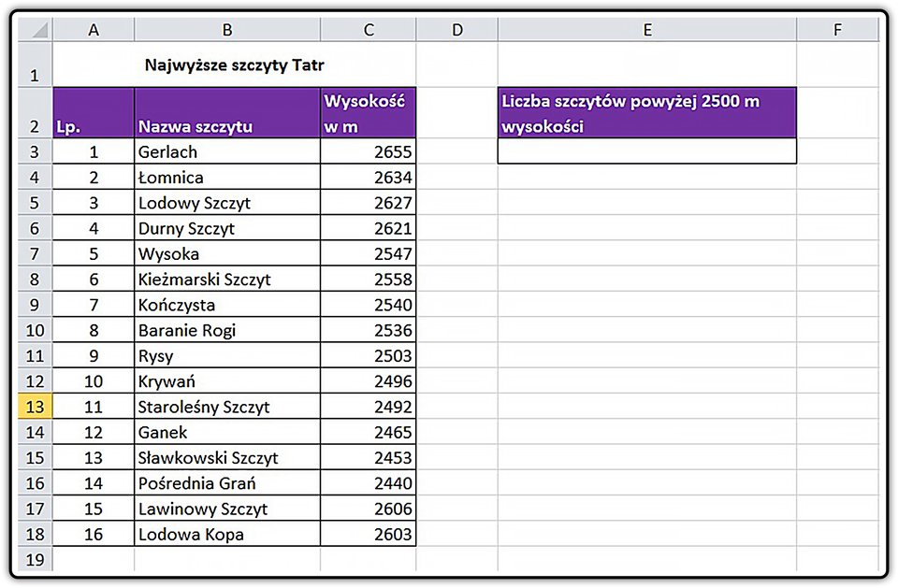This screenshot has height=588, width=898.
Task: Click the cell 'Łomnica'
Action: coord(227,177)
